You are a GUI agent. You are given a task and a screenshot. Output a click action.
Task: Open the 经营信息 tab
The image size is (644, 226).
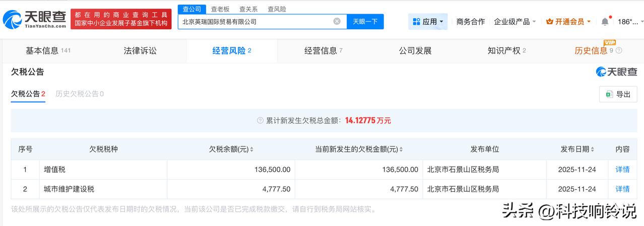(324, 51)
